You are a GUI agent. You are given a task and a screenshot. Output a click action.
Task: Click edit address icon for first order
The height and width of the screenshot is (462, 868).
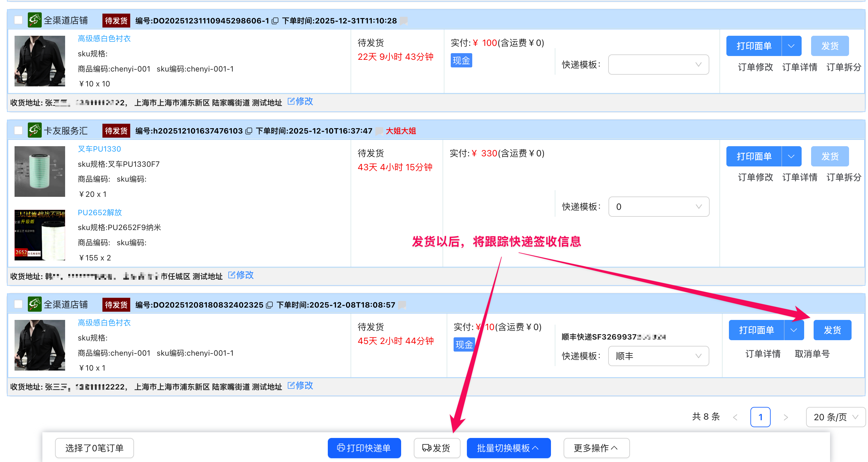[x=291, y=101]
